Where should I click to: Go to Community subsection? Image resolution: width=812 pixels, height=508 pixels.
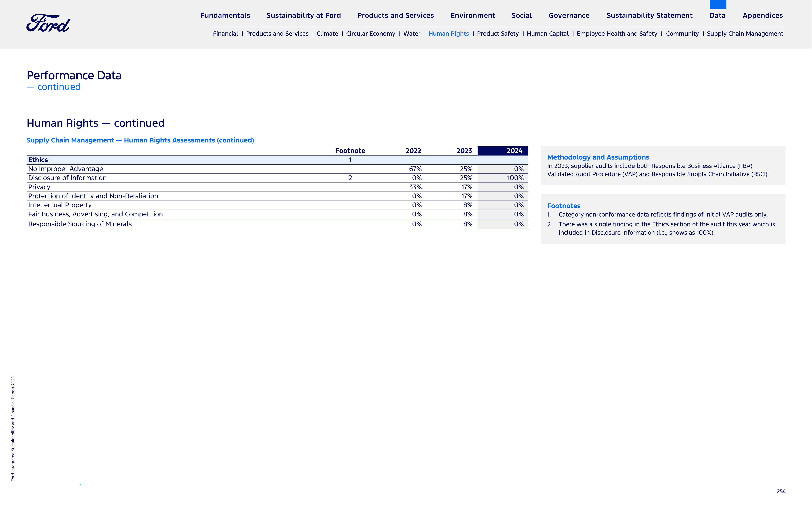coord(682,34)
